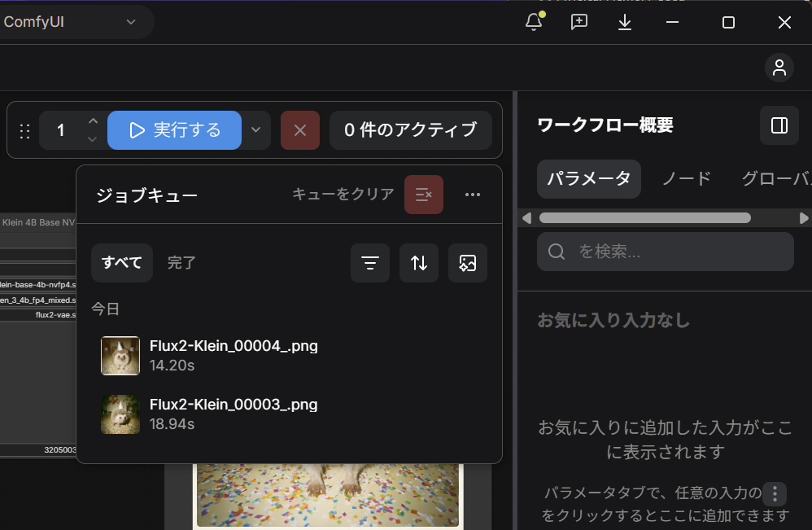
Task: Click the tab scrollbar left arrow
Action: [x=527, y=218]
